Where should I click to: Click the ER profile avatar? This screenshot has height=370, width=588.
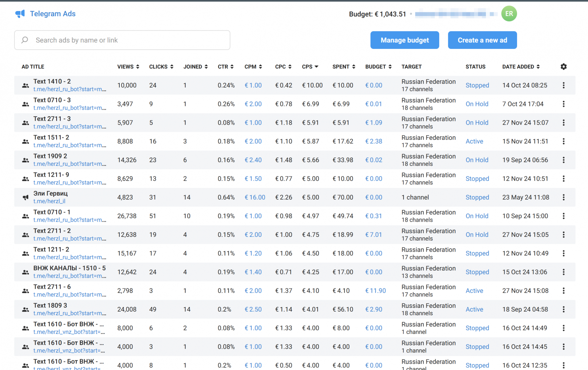(x=509, y=14)
